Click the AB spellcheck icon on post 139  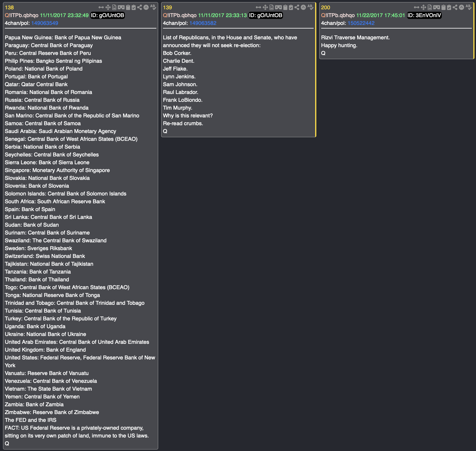tap(310, 7)
